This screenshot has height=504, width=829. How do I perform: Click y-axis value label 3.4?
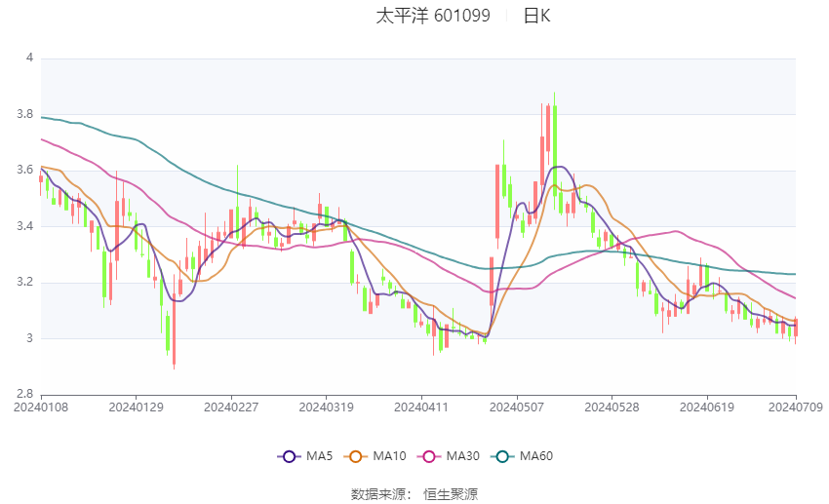pyautogui.click(x=24, y=226)
